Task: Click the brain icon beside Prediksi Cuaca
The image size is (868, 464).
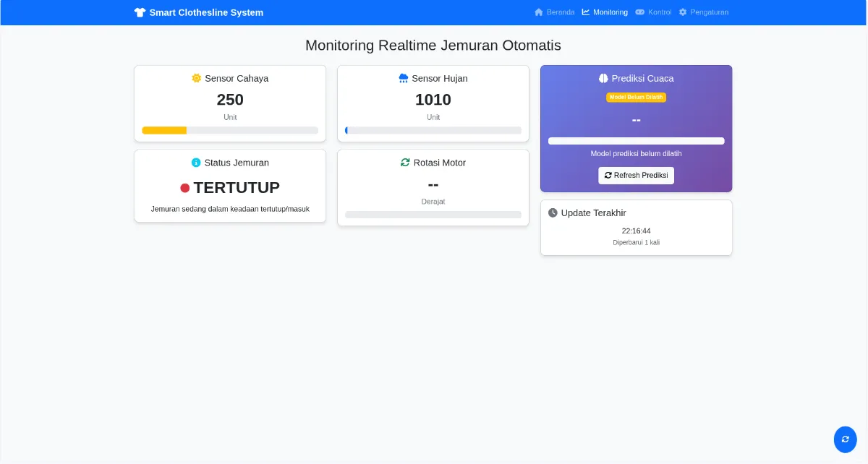Action: click(604, 78)
